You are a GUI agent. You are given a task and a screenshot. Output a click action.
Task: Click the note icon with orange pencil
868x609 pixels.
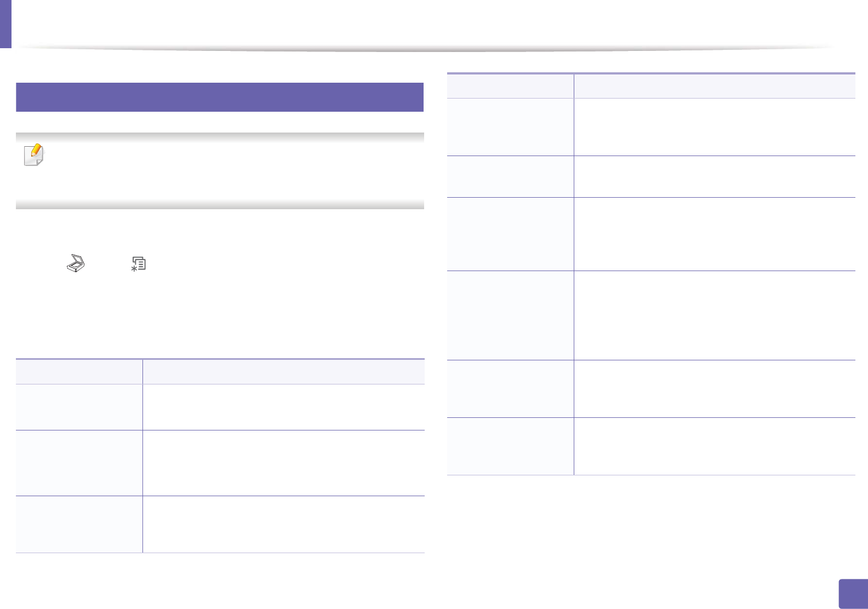[x=34, y=155]
